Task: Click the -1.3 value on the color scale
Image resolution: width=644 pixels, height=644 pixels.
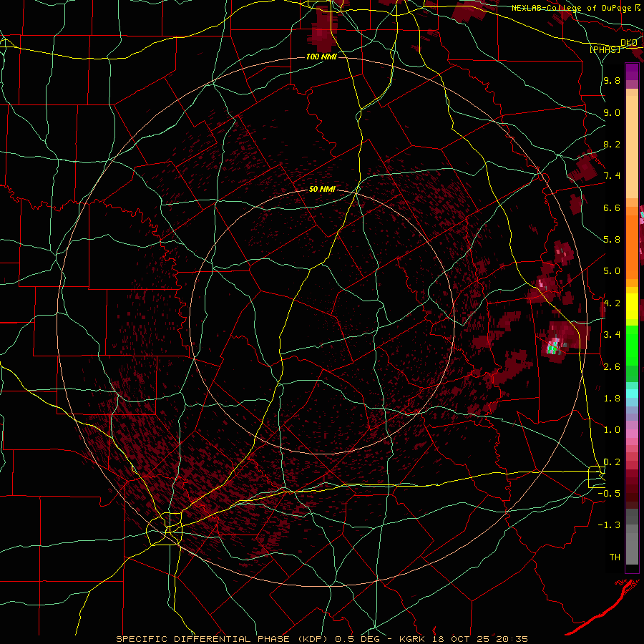Action: point(609,525)
